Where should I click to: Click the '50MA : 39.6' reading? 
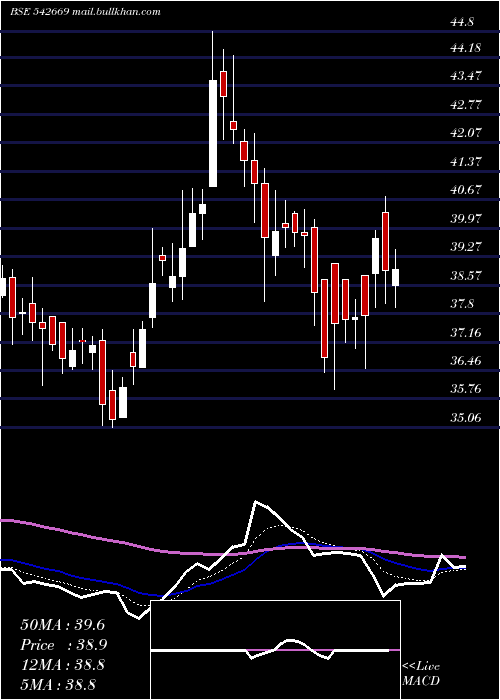(62, 625)
